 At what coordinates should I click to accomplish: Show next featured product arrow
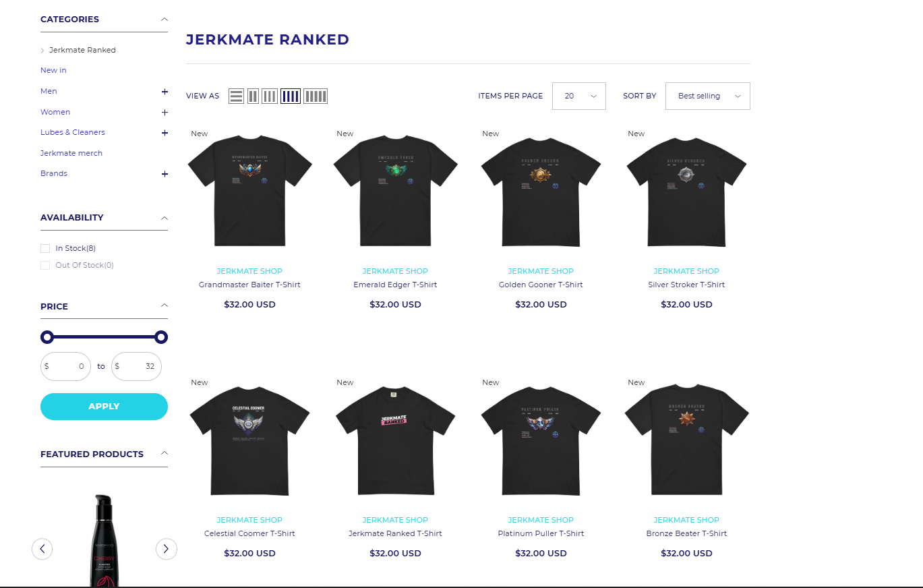167,549
